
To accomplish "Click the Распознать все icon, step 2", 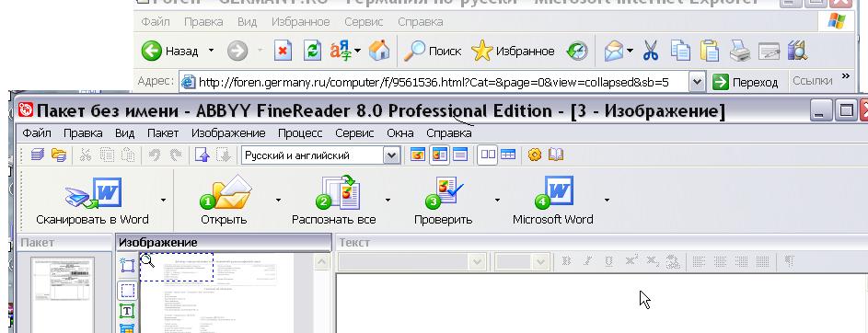I will click(x=338, y=193).
